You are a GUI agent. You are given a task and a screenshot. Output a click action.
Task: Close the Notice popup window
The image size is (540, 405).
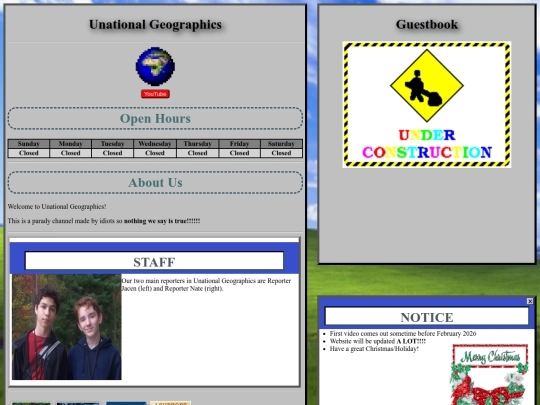(530, 301)
